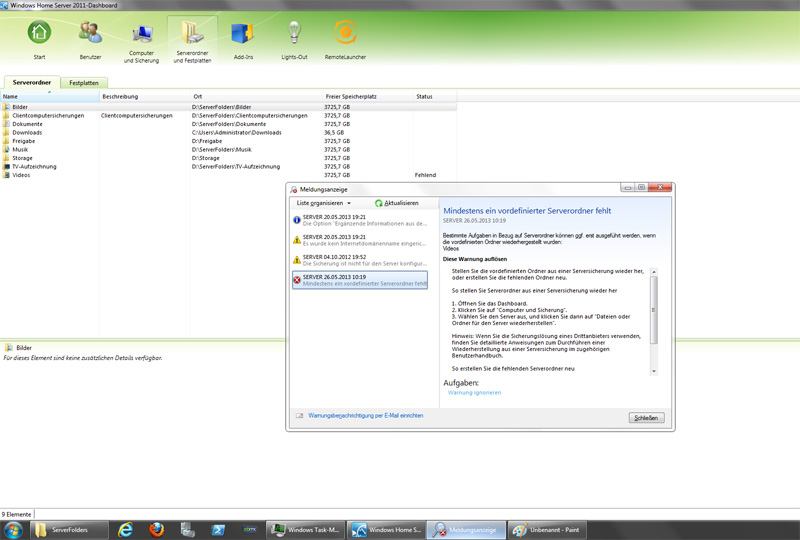Select the Dokumente folder row
This screenshot has width=800, height=540.
[x=228, y=124]
